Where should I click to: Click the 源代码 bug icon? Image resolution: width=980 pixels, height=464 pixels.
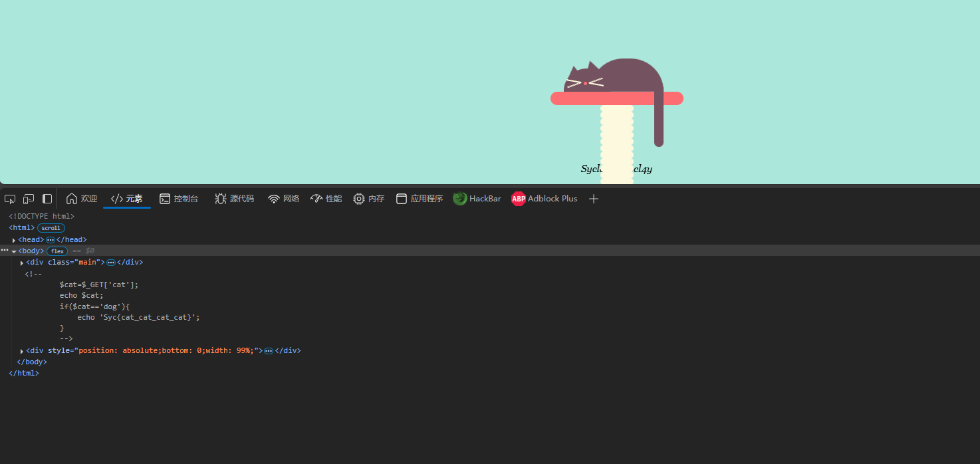pyautogui.click(x=220, y=199)
